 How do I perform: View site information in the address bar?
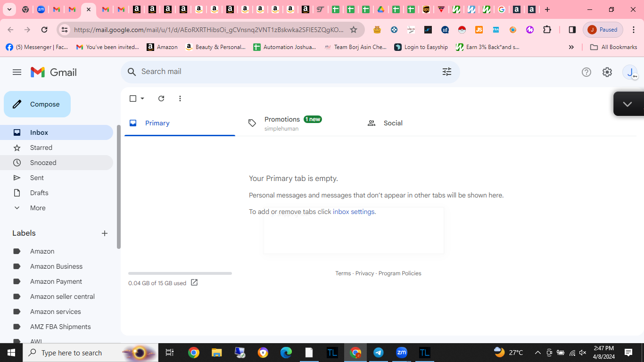pos(65,30)
